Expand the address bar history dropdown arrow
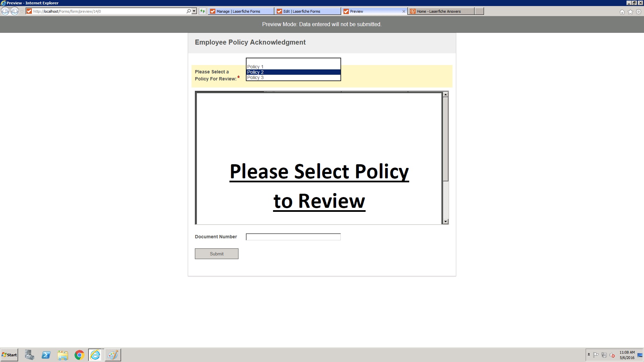This screenshot has width=644, height=362. pyautogui.click(x=194, y=11)
